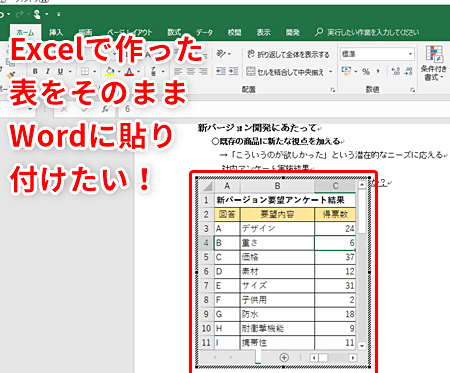This screenshot has width=450, height=373.
Task: Expand the underline style dropdown
Action: pyautogui.click(x=70, y=71)
